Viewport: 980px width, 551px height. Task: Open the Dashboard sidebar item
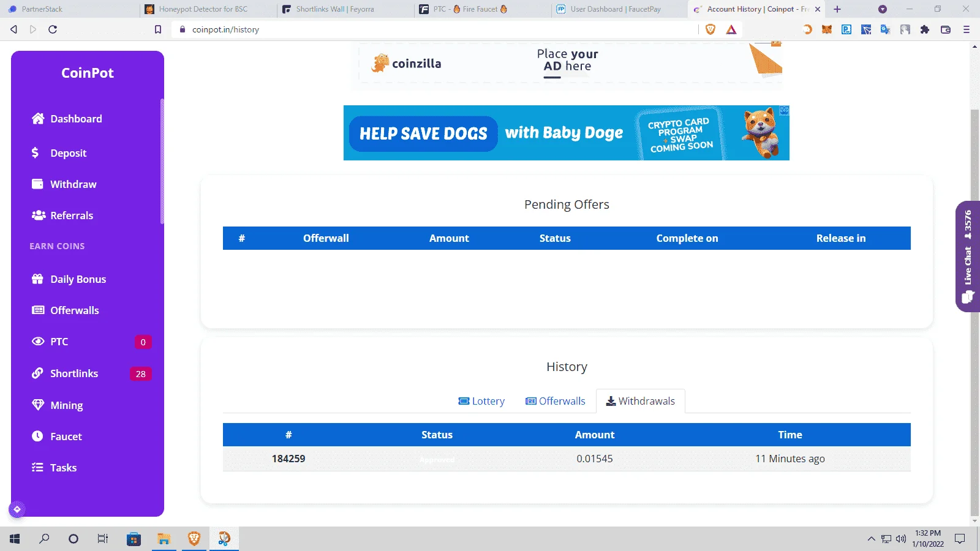[x=67, y=119]
